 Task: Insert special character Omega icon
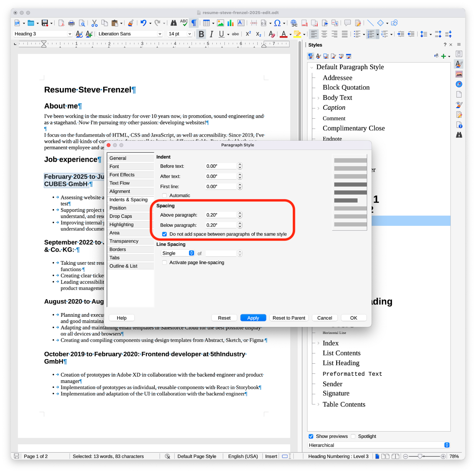277,23
